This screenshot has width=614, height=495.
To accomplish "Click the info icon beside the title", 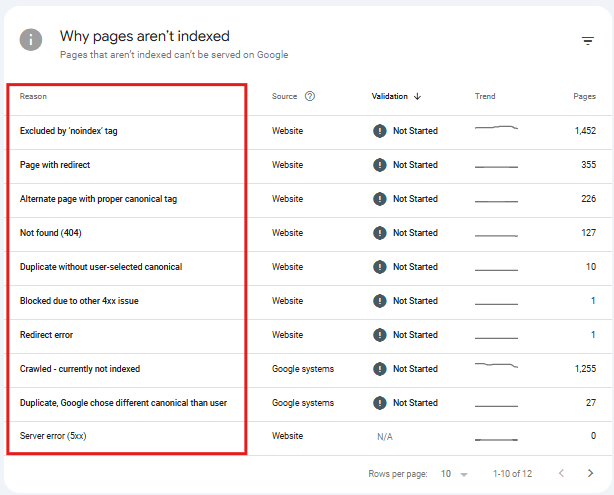I will (x=33, y=39).
